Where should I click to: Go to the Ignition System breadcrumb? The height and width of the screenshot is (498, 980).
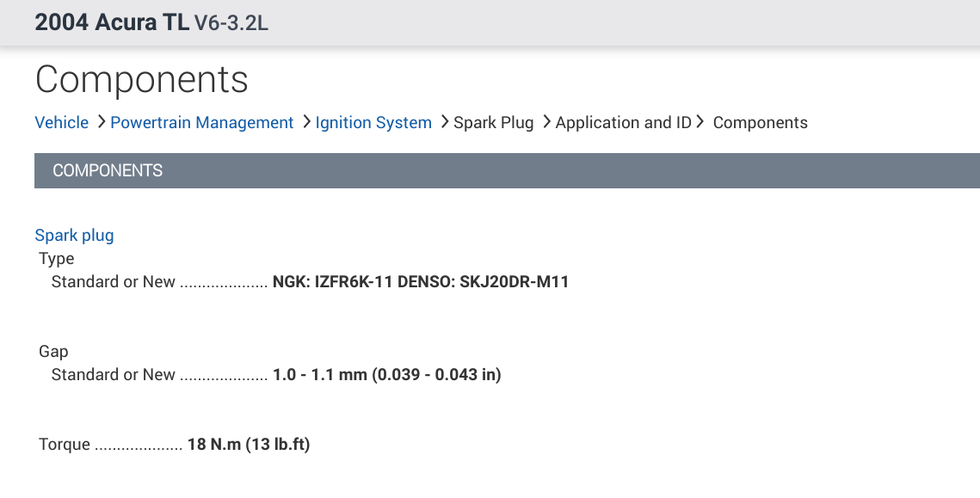[x=373, y=123]
